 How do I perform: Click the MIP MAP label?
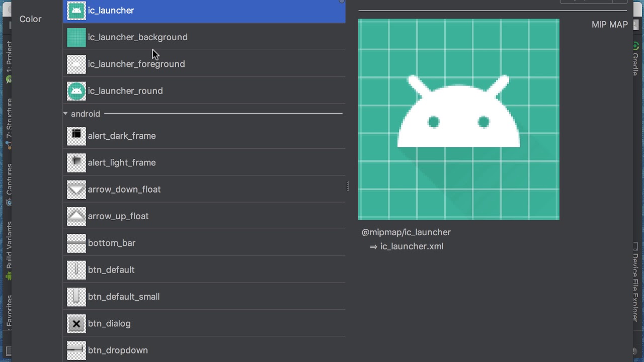point(610,25)
